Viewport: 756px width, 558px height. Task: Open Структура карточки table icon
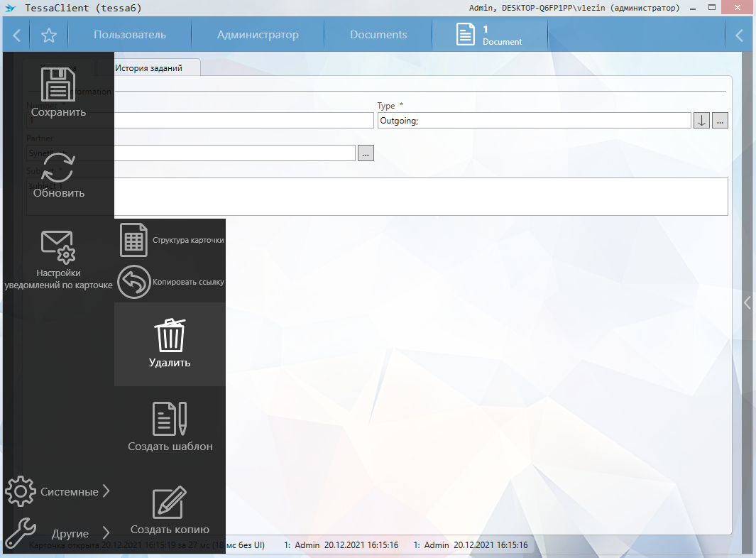(x=133, y=240)
